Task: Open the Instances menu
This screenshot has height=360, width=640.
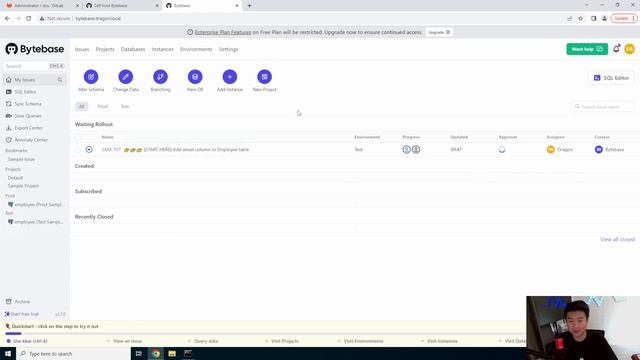Action: point(163,49)
